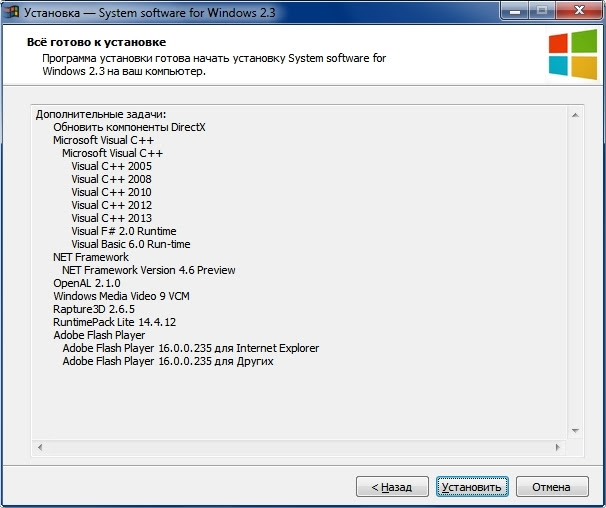Click Flash Player 'для Других' line
This screenshot has height=508, width=606.
168,361
